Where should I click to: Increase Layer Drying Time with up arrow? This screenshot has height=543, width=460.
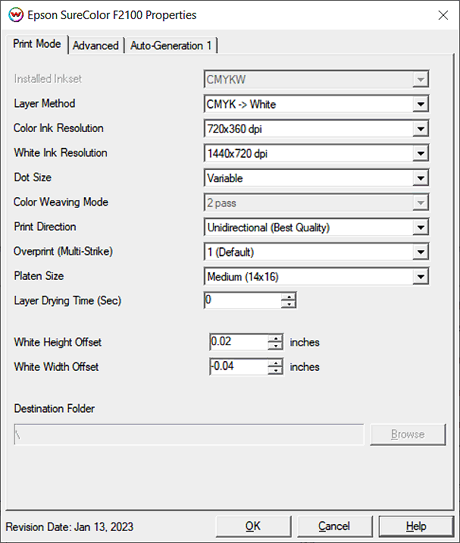tap(288, 296)
